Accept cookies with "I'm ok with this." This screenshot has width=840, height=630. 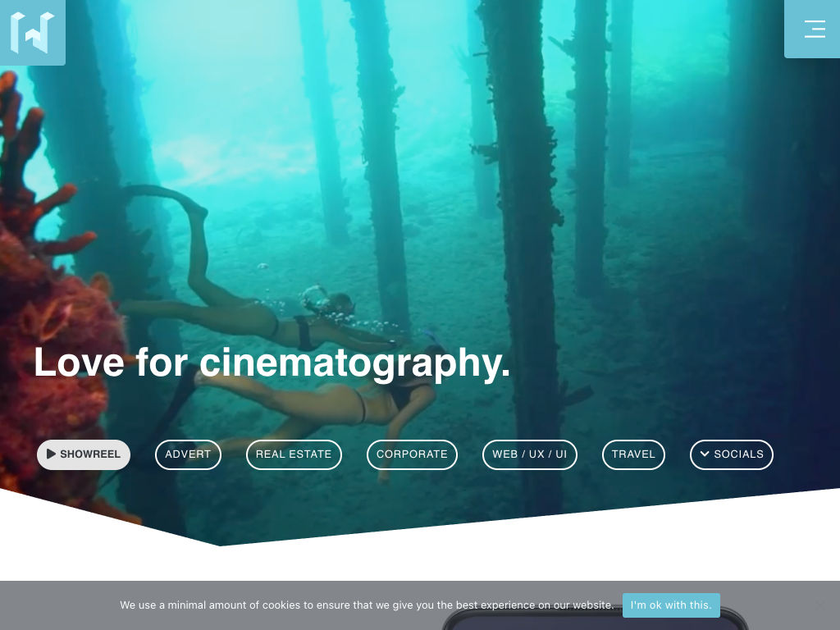click(x=671, y=605)
